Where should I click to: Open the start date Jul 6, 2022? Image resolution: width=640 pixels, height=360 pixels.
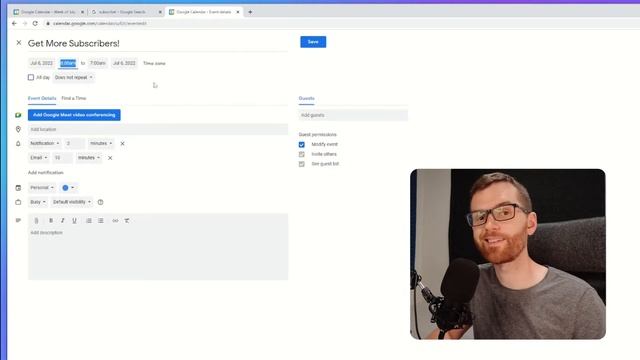pyautogui.click(x=42, y=63)
